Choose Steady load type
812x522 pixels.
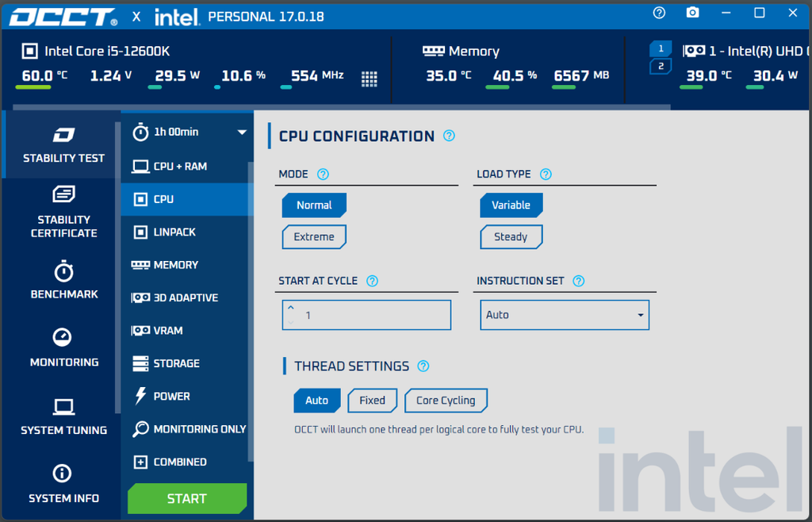pos(511,236)
